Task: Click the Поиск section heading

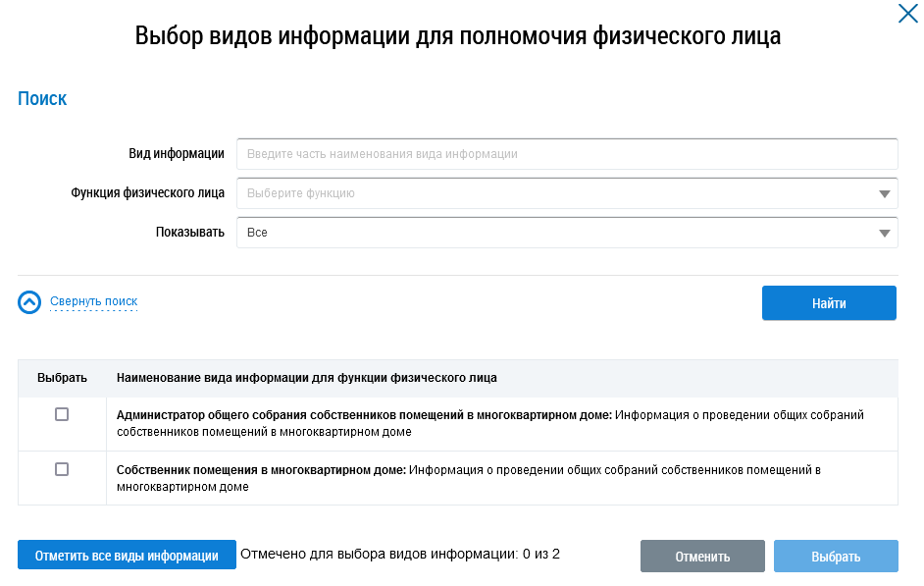Action: tap(42, 98)
